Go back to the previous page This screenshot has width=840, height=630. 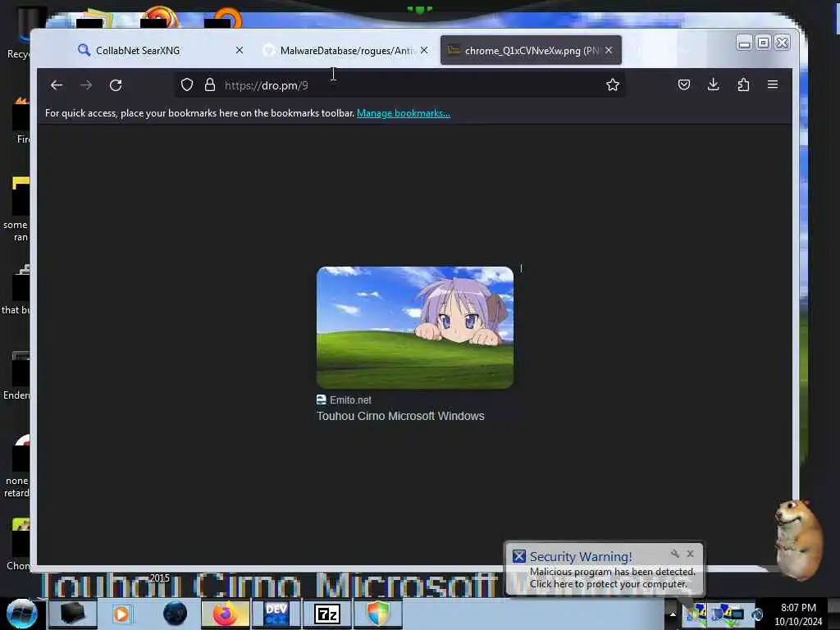57,85
